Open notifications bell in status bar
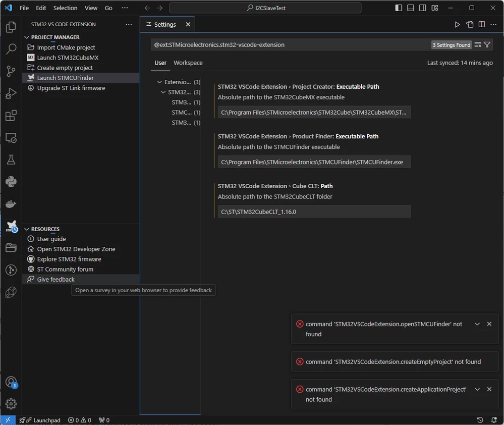 [494, 420]
